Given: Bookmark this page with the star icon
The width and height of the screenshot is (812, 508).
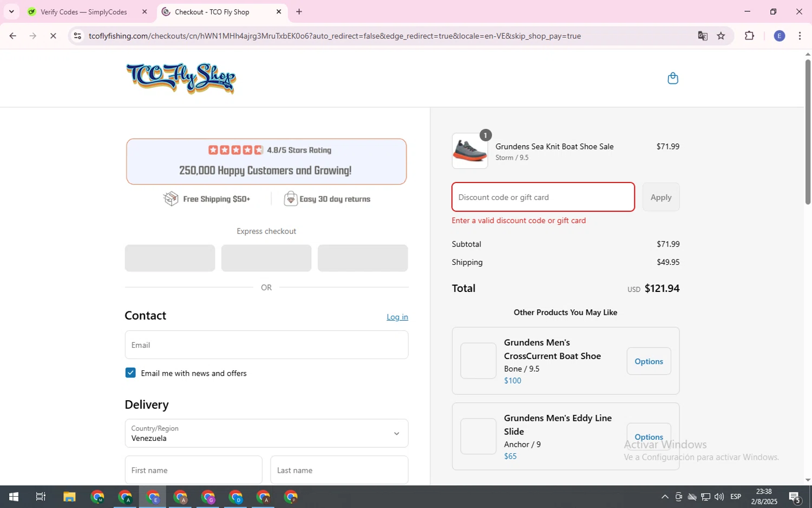Looking at the screenshot, I should pos(721,36).
